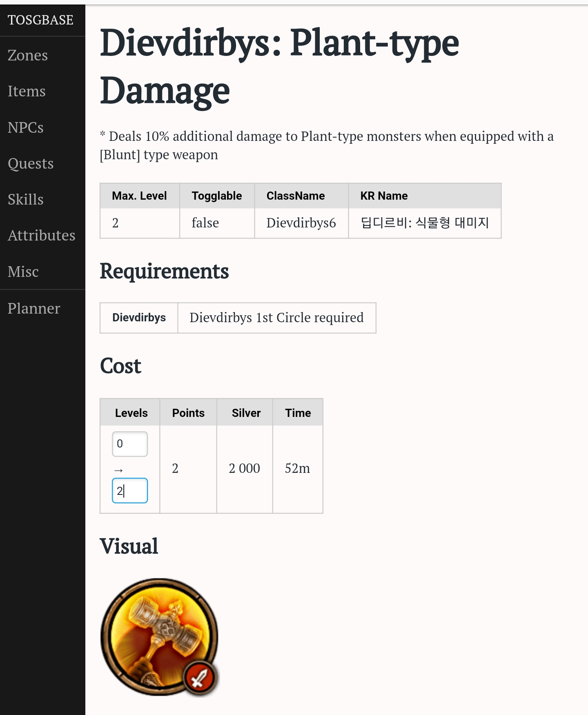Click the starting level input showing 0

tap(129, 444)
